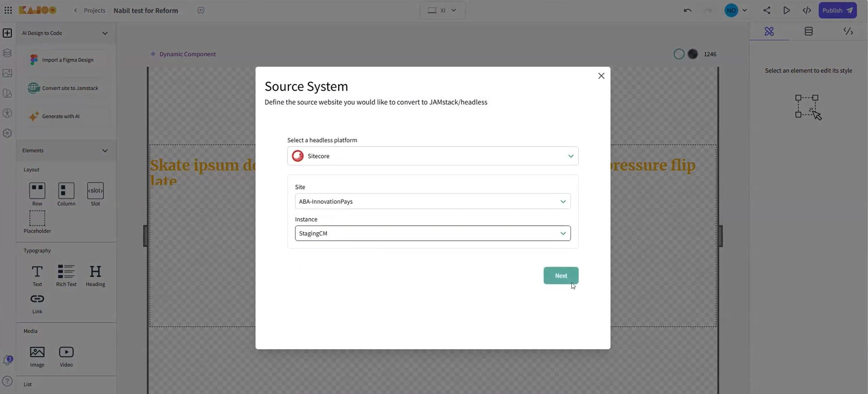Select the Rich Text element
This screenshot has height=394, width=868.
[66, 275]
